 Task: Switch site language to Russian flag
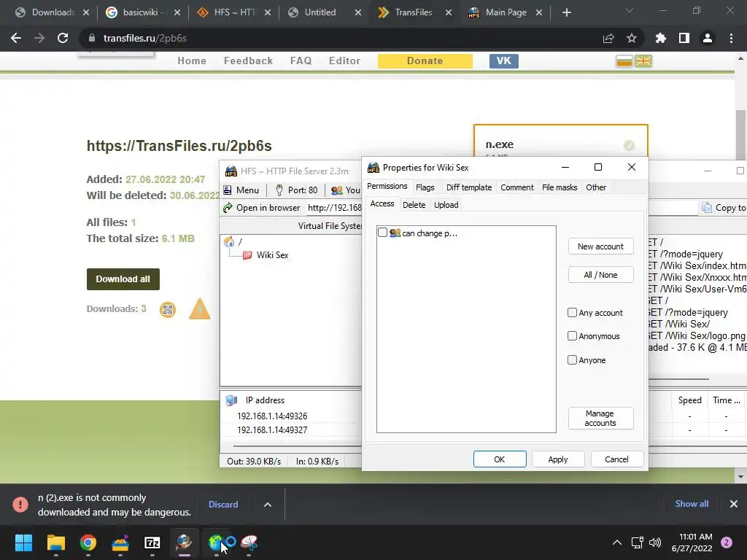[x=624, y=61]
